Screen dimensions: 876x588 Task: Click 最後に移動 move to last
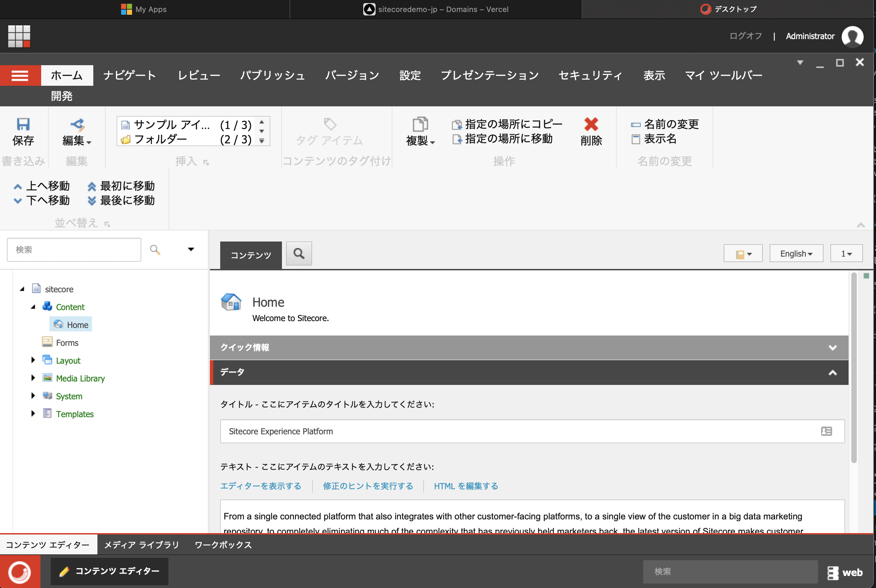tap(121, 201)
